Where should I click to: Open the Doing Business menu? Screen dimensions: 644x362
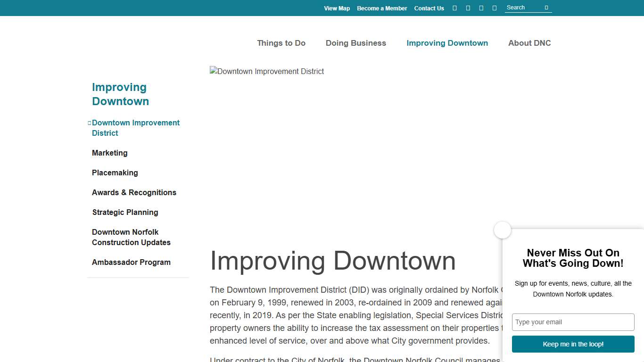(x=355, y=43)
